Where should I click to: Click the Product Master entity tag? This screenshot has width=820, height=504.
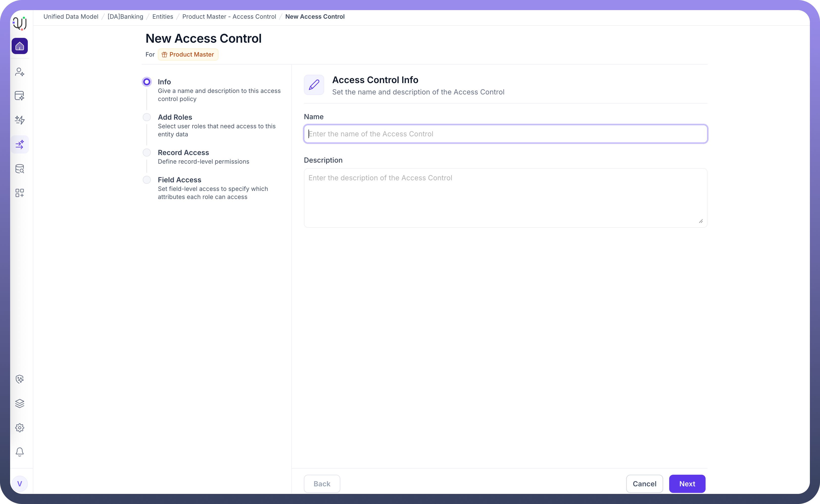coord(188,55)
